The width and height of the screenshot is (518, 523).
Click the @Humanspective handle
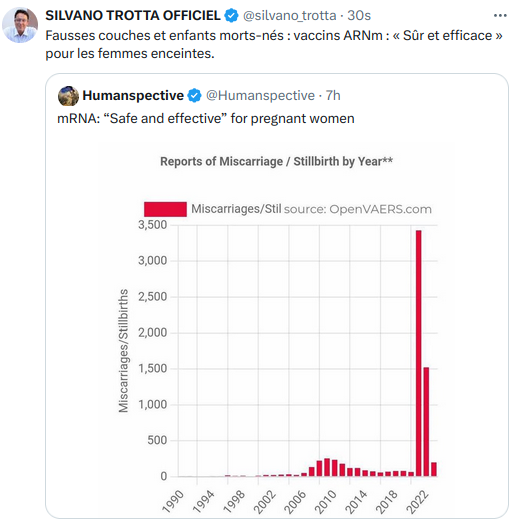point(260,96)
